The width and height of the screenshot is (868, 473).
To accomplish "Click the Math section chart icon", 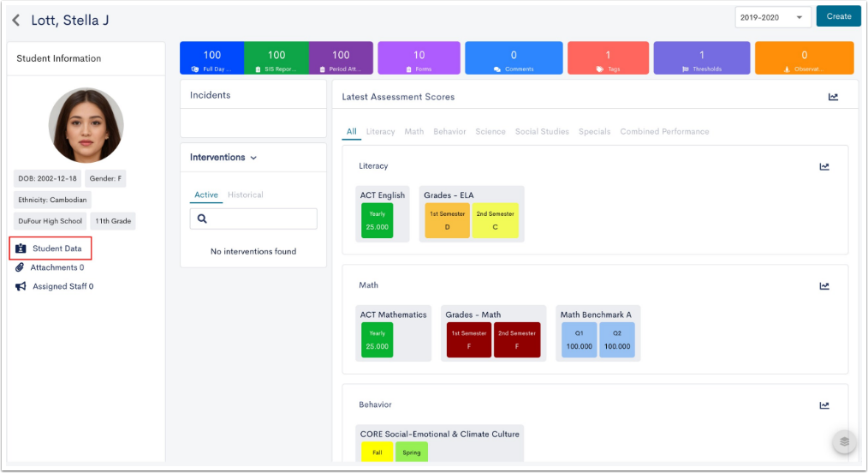I will point(824,286).
